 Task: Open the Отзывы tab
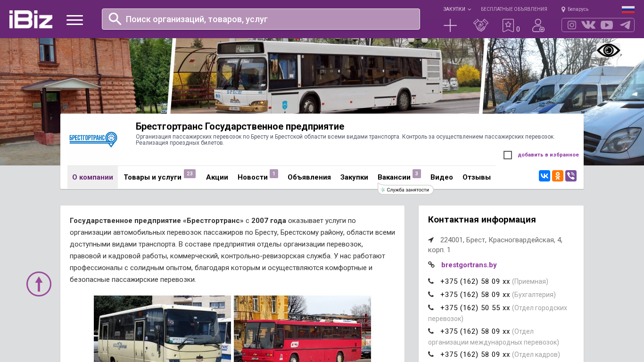[477, 177]
